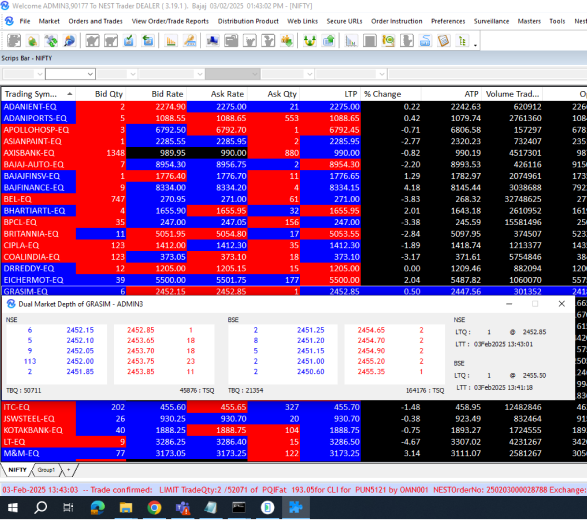Click the blue pie chart toolbar icon

pos(69,40)
